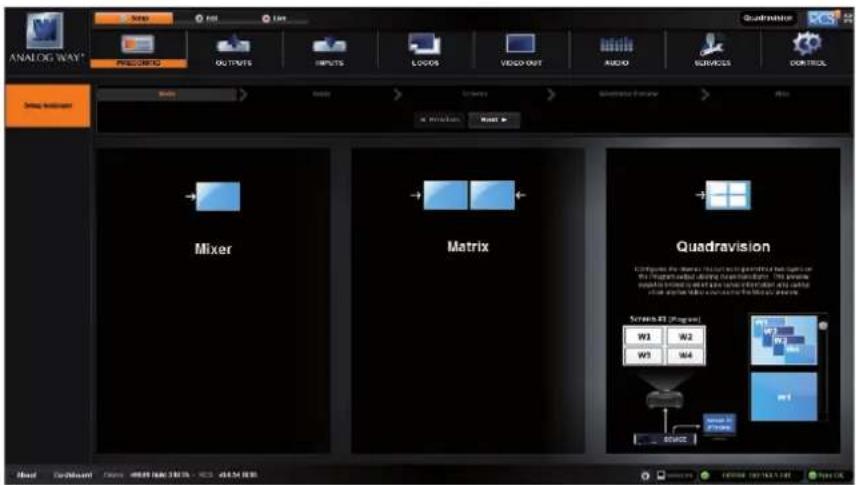The height and width of the screenshot is (485, 856).
Task: Click the Next button
Action: tap(494, 120)
